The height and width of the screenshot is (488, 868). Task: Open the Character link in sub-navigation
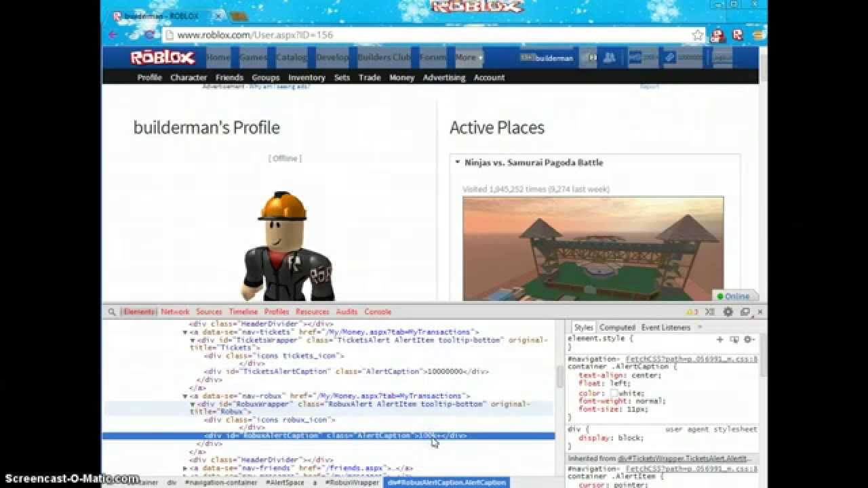point(189,78)
